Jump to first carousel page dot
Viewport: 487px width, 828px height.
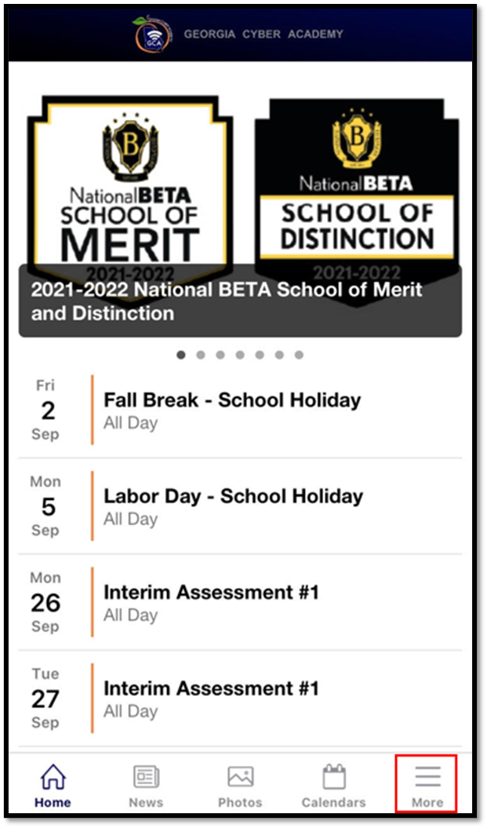pos(181,355)
